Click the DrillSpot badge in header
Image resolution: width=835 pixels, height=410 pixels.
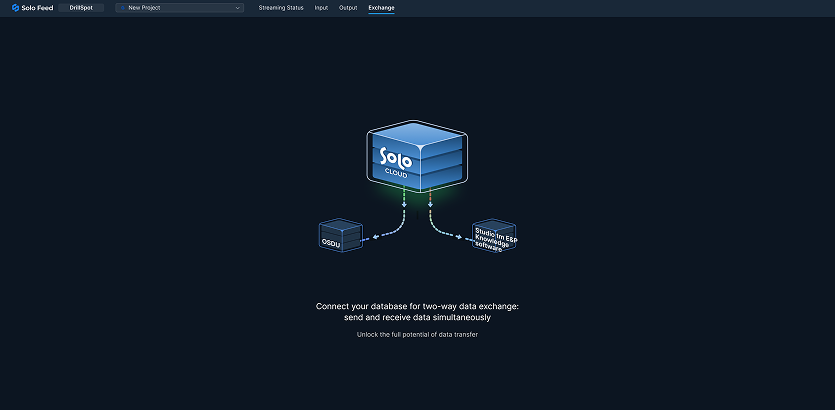(81, 8)
